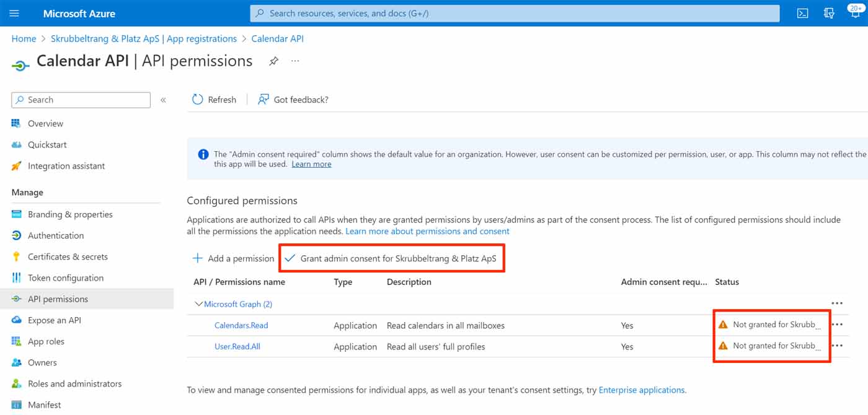Click the API / Permissions name column header
This screenshot has width=868, height=415.
click(239, 282)
